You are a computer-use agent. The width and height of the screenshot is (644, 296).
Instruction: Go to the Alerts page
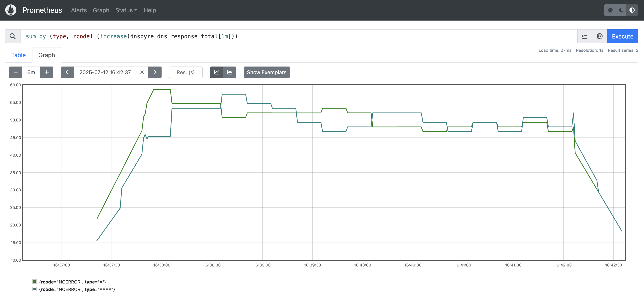pos(79,10)
